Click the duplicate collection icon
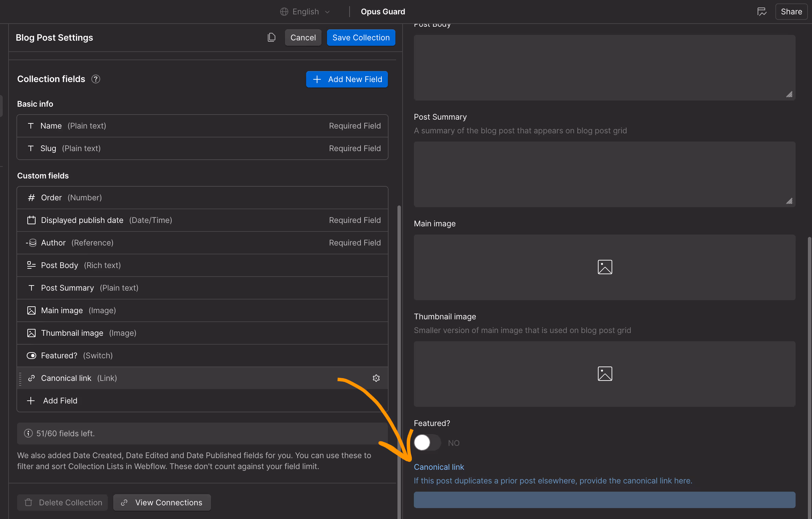The image size is (812, 519). click(271, 37)
